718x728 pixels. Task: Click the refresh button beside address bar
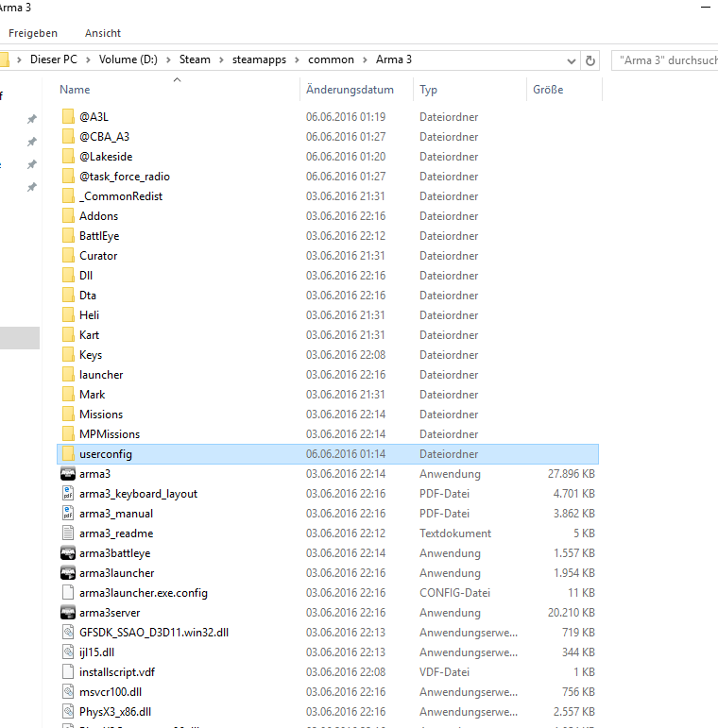click(591, 60)
